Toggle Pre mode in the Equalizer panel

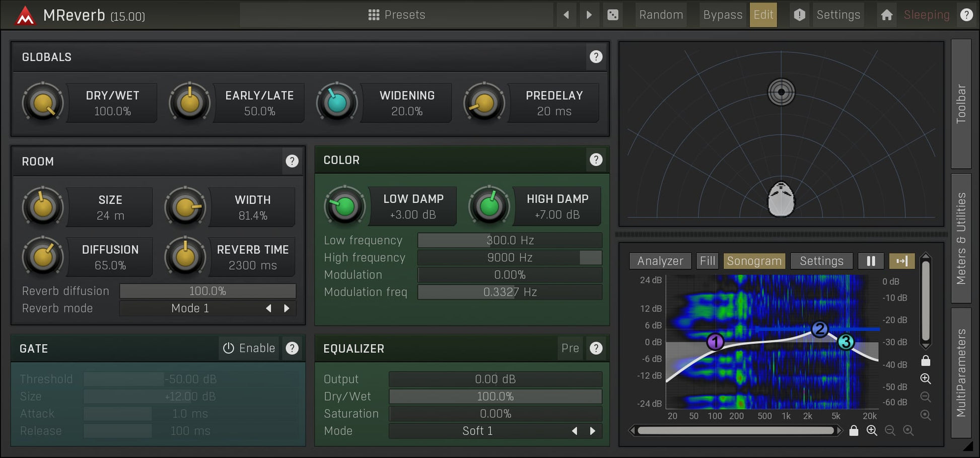(x=570, y=348)
